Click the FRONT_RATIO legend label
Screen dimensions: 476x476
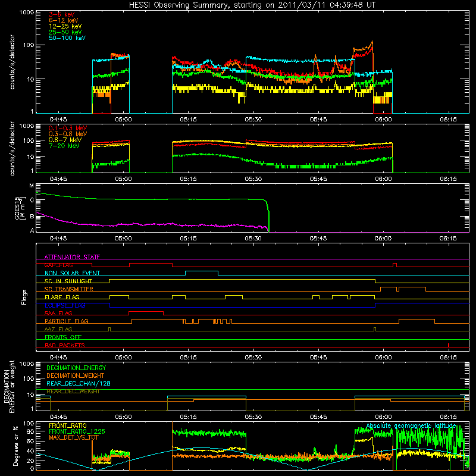tap(68, 425)
